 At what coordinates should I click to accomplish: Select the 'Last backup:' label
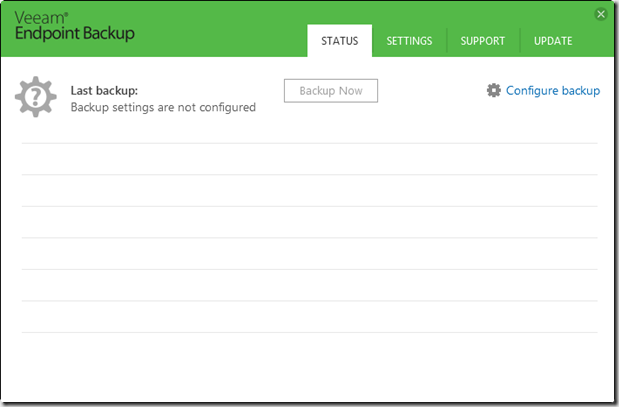(104, 90)
